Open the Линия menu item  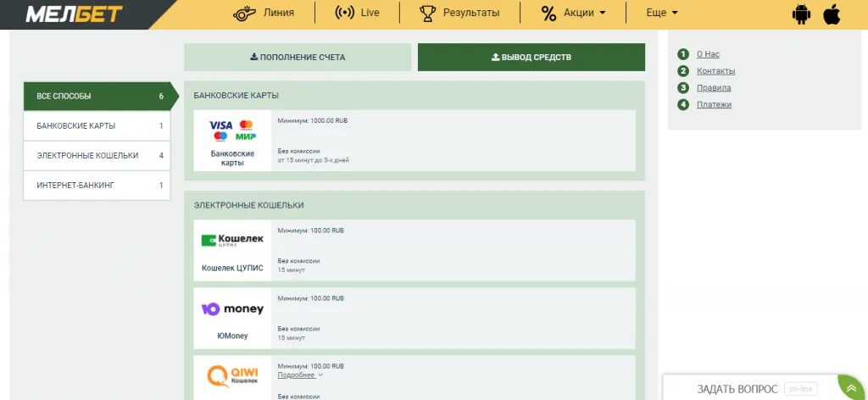[278, 13]
